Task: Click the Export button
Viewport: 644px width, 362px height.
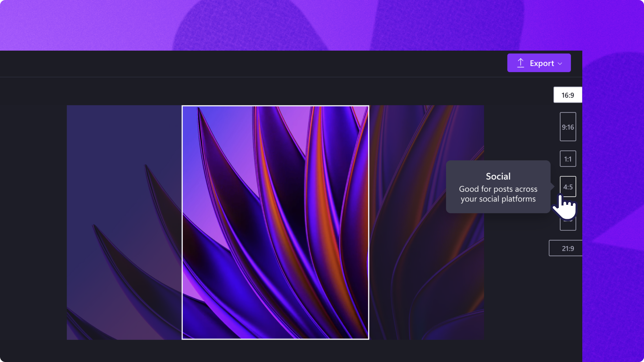Action: (539, 63)
